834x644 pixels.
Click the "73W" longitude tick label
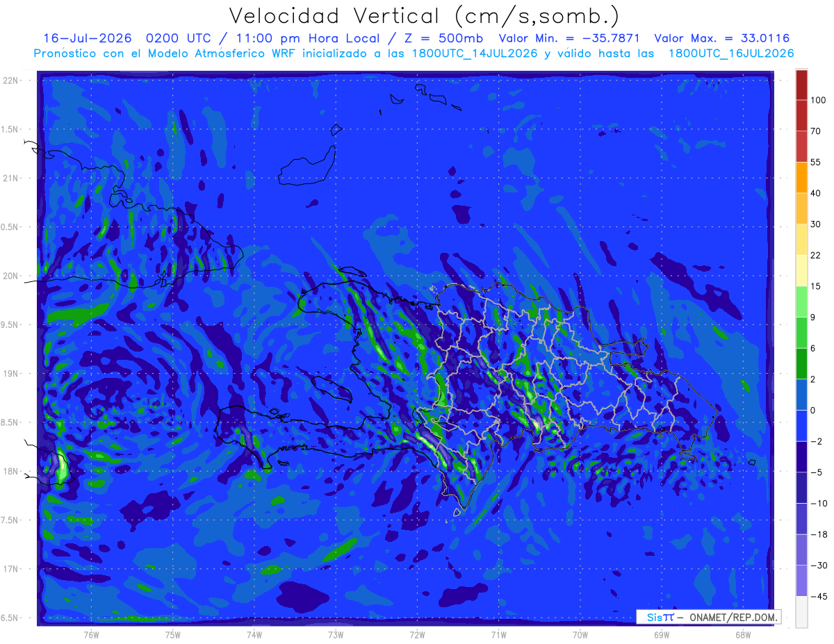(336, 634)
